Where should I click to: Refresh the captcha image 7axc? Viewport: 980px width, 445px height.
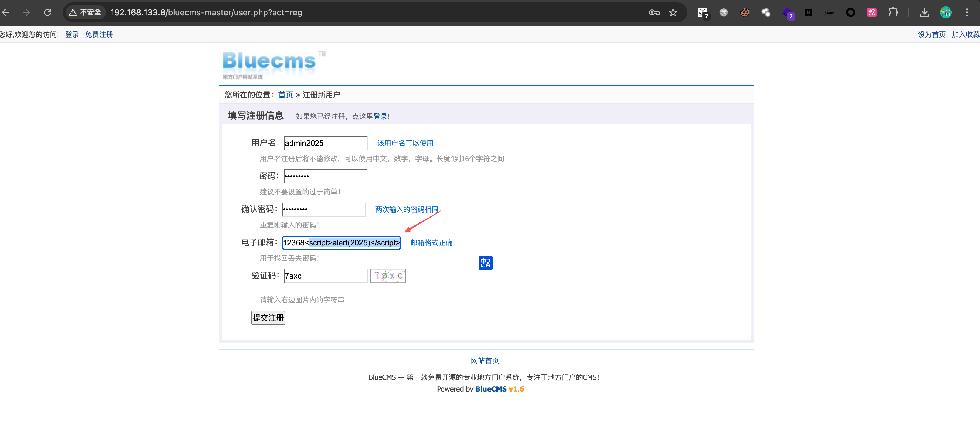[x=388, y=276]
